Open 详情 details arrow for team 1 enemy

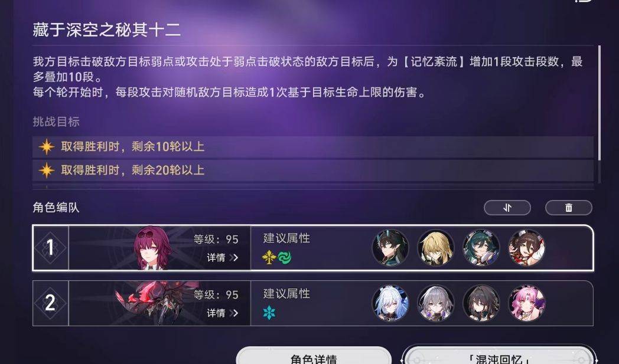[223, 258]
